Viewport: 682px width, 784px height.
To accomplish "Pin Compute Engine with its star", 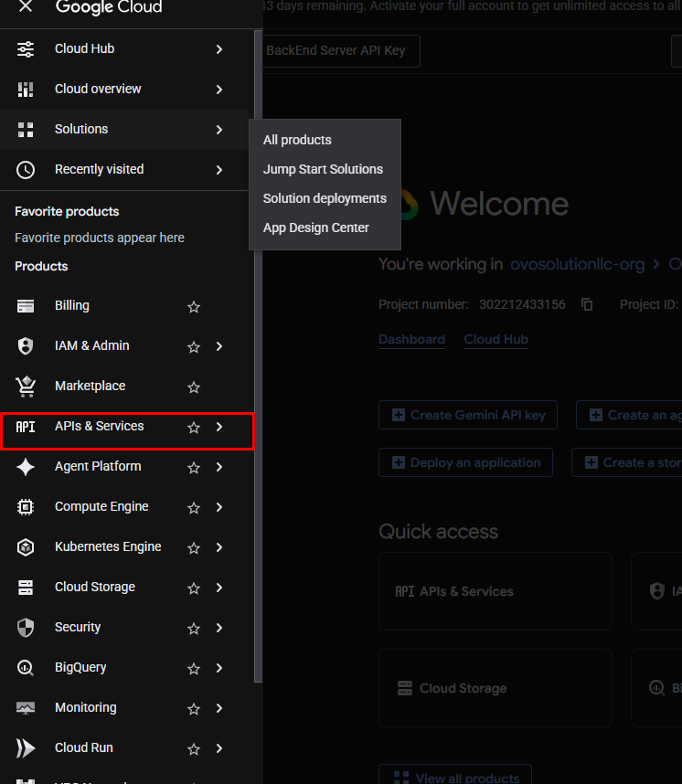I will (194, 507).
